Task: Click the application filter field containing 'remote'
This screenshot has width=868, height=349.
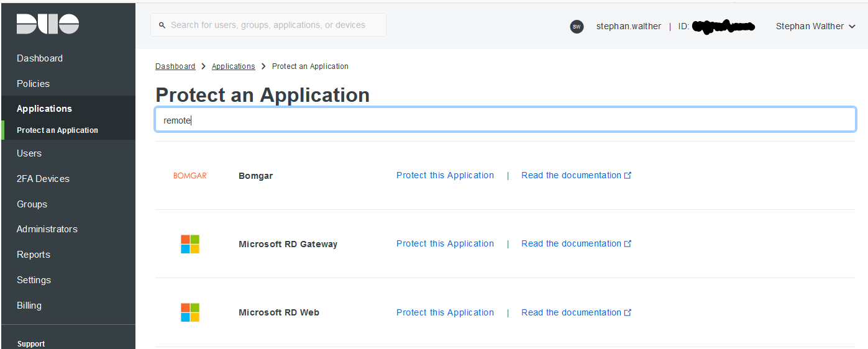Action: pyautogui.click(x=505, y=120)
